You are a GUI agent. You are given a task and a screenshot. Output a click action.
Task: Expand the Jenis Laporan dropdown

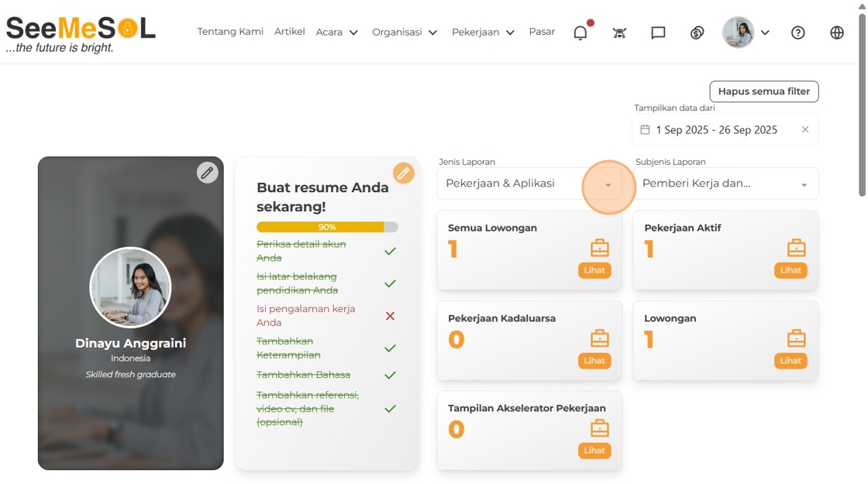(x=608, y=184)
